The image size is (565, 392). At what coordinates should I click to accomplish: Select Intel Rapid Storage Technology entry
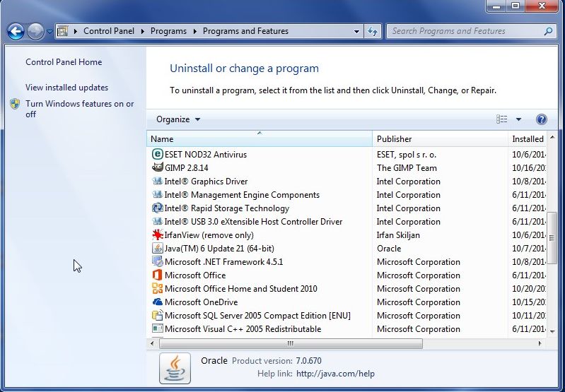click(x=227, y=208)
